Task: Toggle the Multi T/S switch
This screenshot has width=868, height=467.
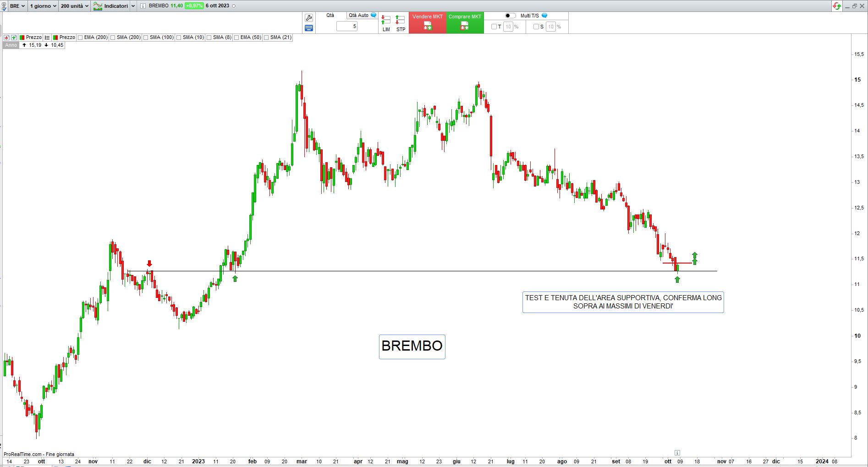Action: click(x=510, y=16)
